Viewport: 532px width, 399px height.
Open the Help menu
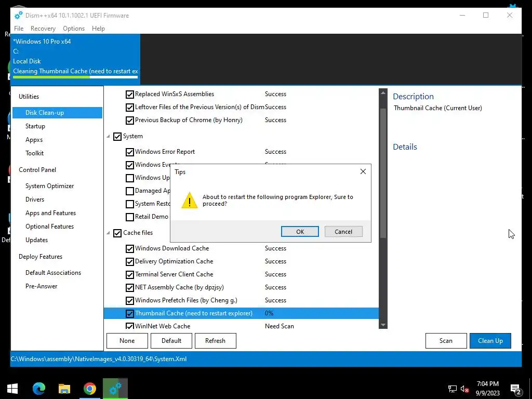[98, 29]
